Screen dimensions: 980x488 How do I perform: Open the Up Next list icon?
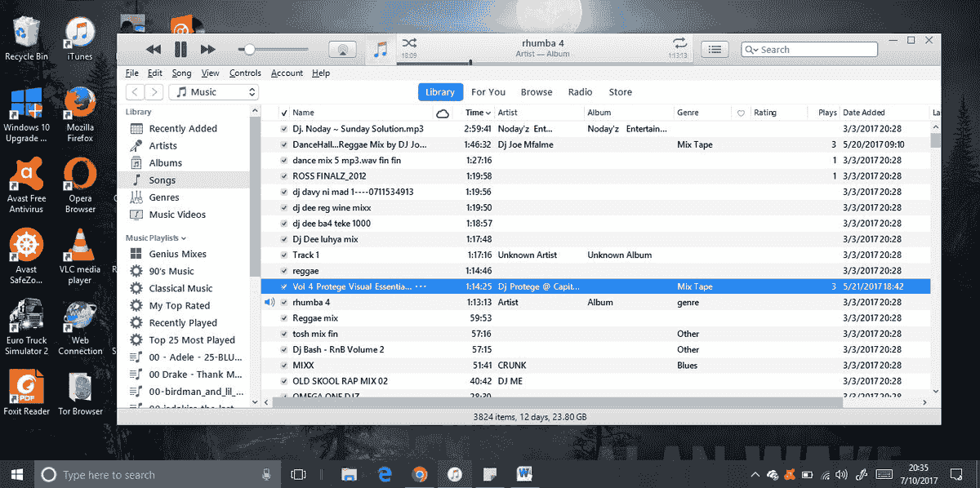(715, 50)
